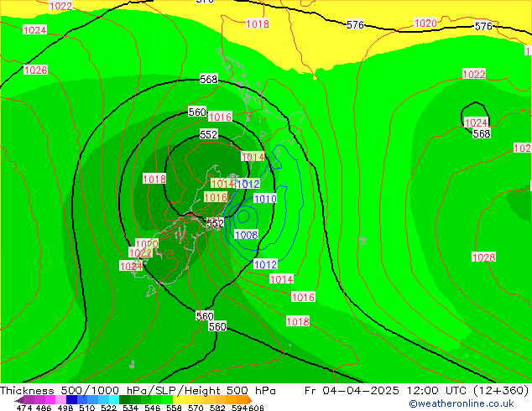Screen dimensions: 532x411
Task: Select the legend value 546
Action: [153, 408]
